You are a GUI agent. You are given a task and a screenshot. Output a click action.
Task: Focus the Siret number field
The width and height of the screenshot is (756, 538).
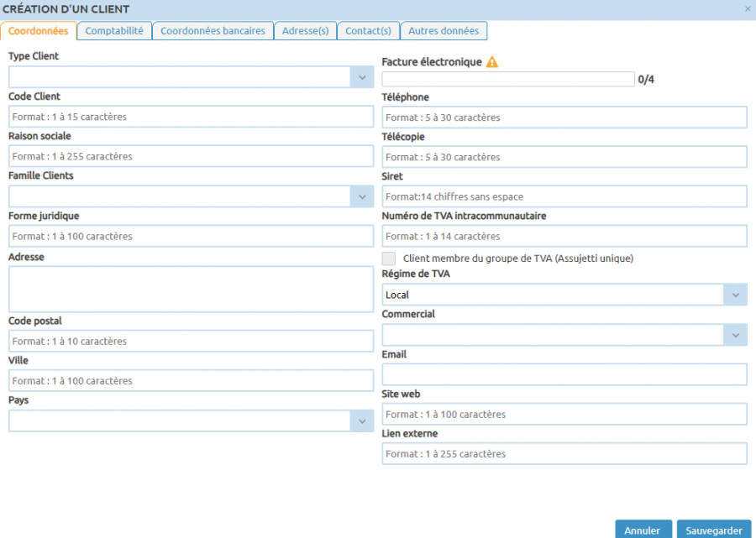(x=564, y=196)
